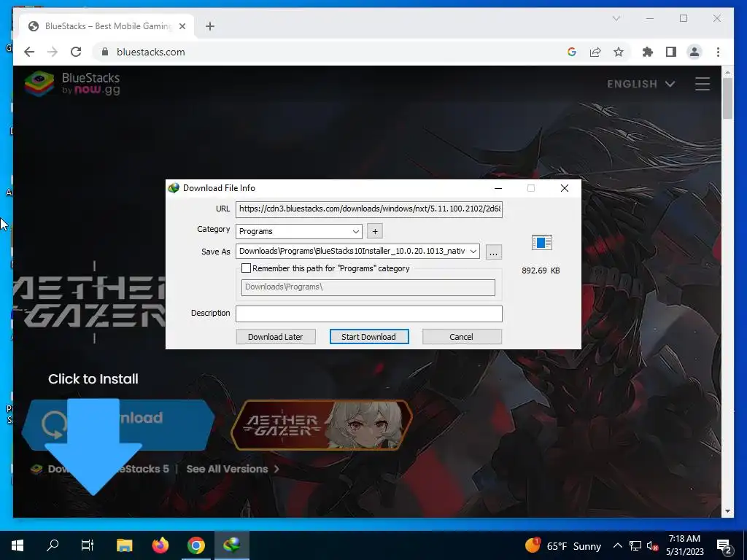Open weather widget showing 65°F Sunny
747x560 pixels.
pos(563,545)
